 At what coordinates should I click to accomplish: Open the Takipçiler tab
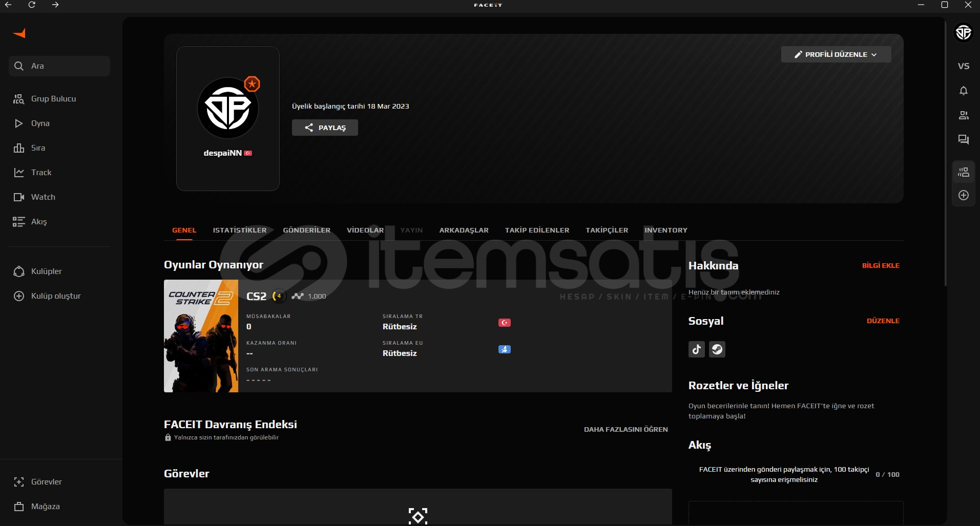point(607,230)
